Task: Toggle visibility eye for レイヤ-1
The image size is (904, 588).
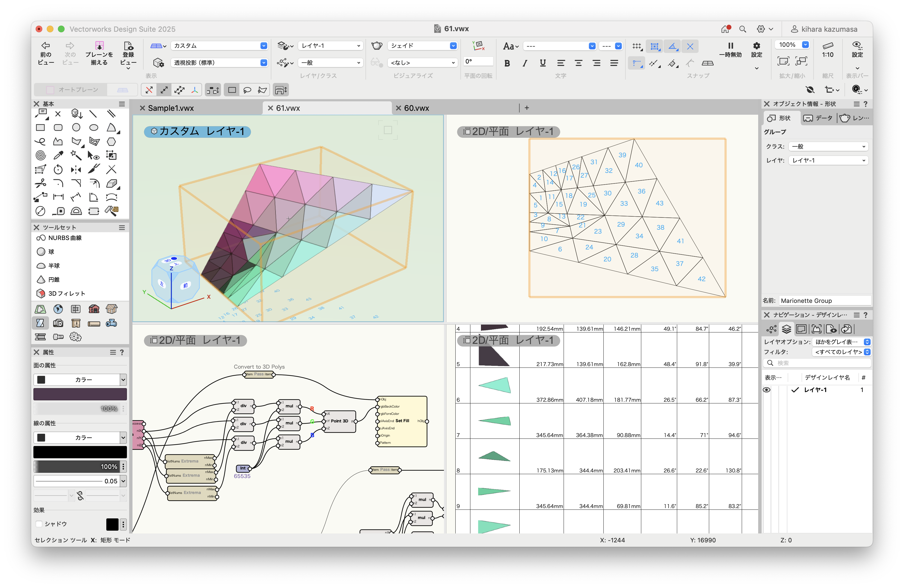Action: [x=767, y=390]
